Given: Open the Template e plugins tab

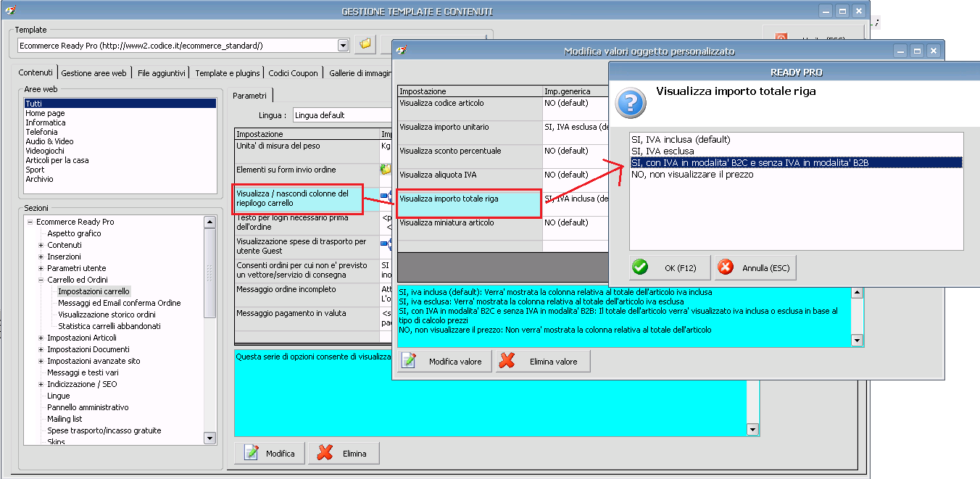Looking at the screenshot, I should tap(228, 73).
